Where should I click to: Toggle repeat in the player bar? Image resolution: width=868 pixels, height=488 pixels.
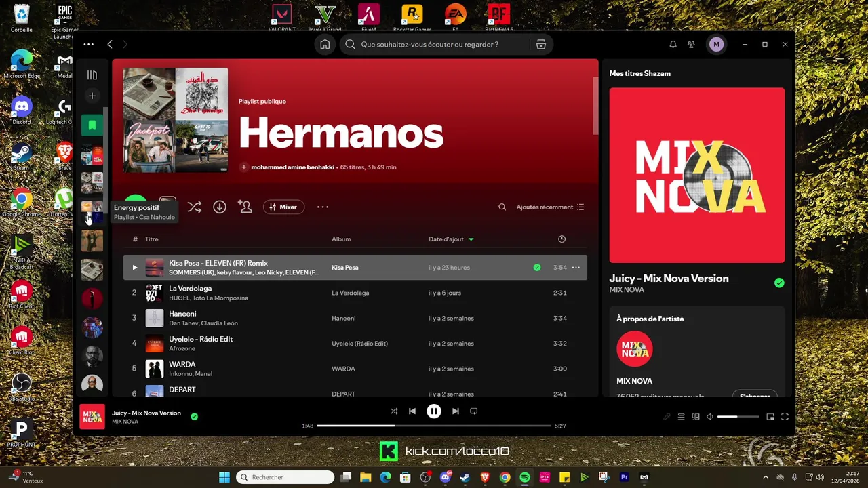tap(474, 411)
